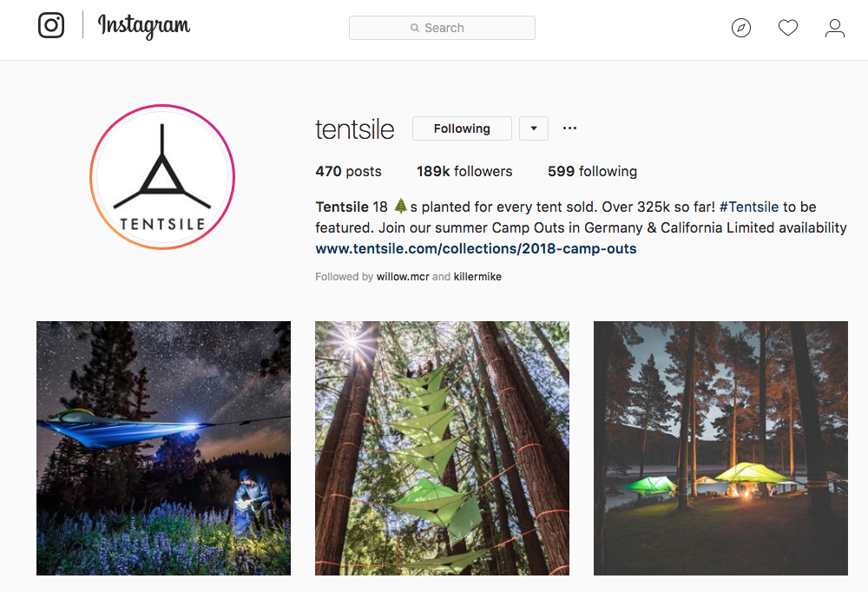Toggle the Following button
This screenshot has width=868, height=592.
[462, 128]
